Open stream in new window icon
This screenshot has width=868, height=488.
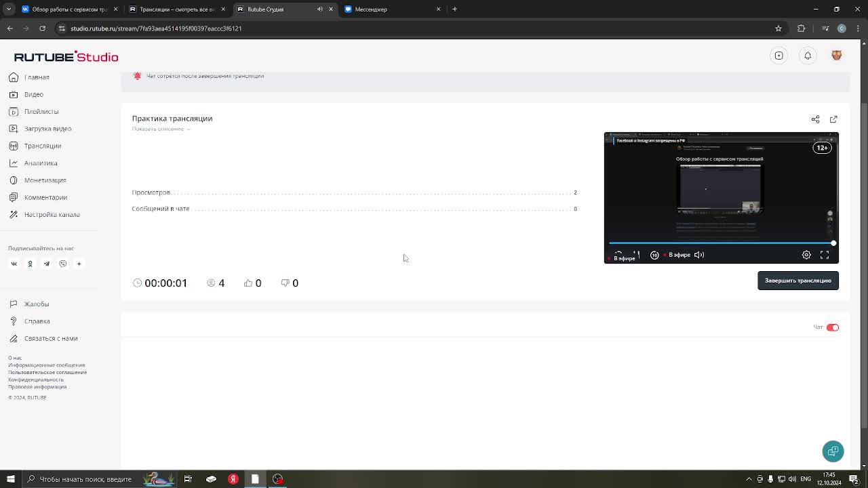(x=833, y=119)
